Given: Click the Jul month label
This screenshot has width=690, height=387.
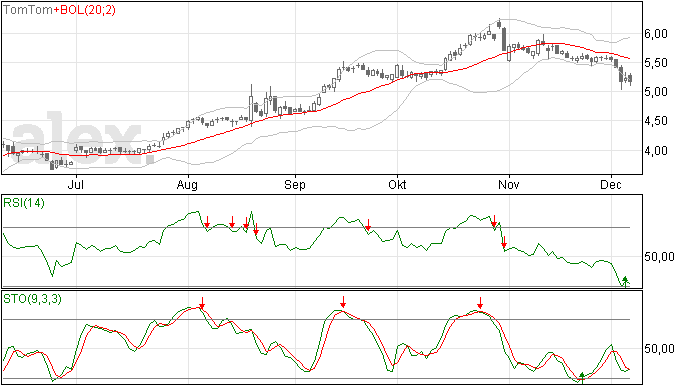Looking at the screenshot, I should (76, 184).
